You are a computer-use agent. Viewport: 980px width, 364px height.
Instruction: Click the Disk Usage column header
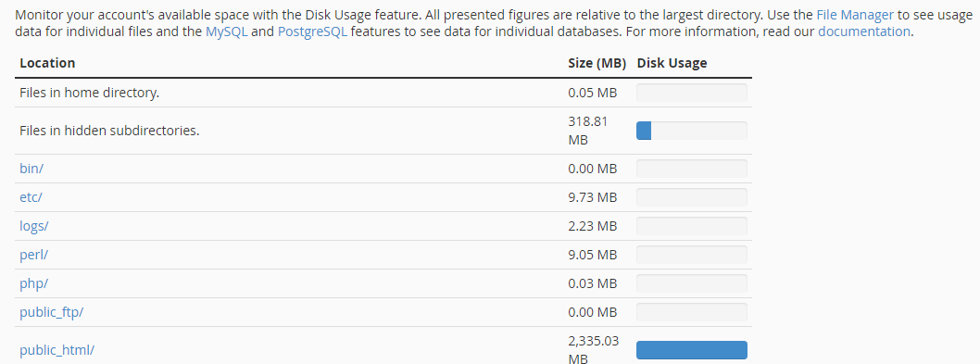pyautogui.click(x=672, y=63)
